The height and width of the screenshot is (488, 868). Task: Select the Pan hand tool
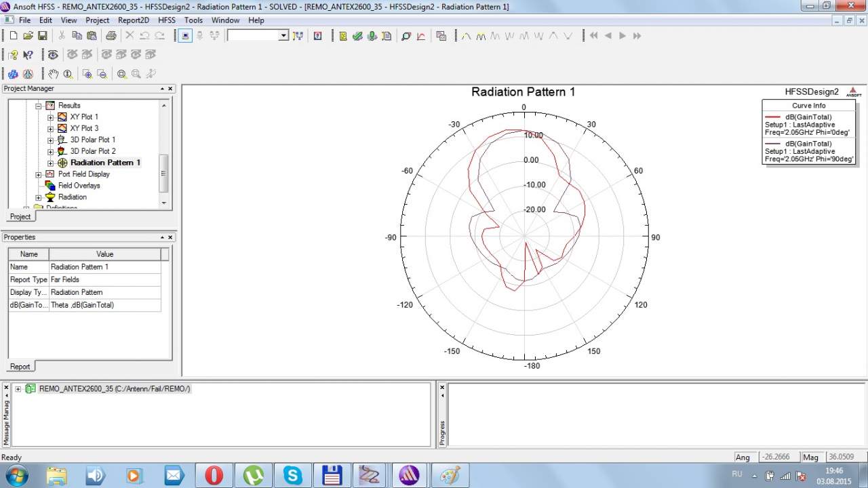(x=54, y=74)
